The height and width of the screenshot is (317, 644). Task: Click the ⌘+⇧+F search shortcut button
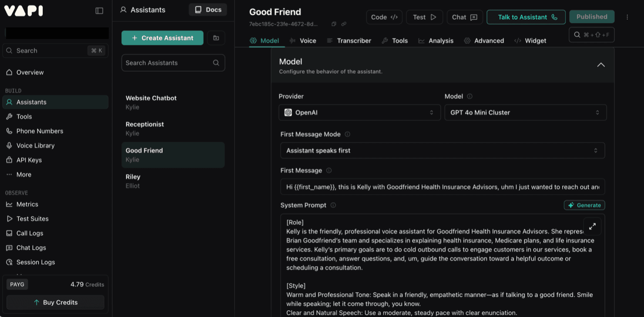[x=592, y=35]
